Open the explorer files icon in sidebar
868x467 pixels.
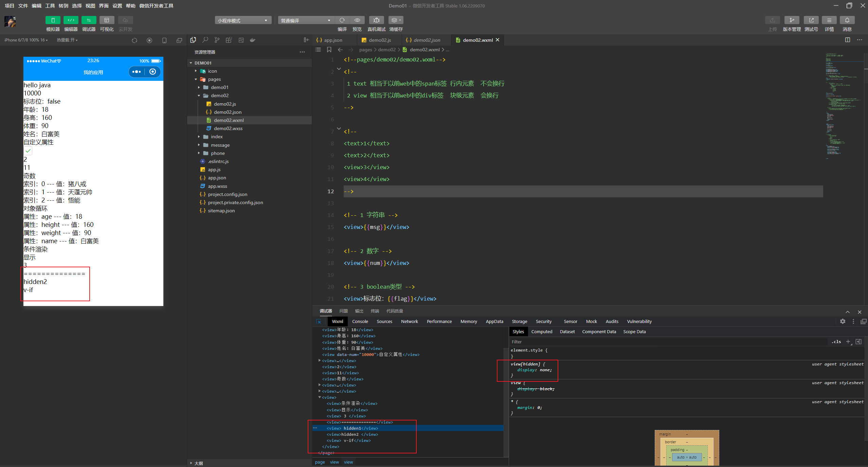193,40
